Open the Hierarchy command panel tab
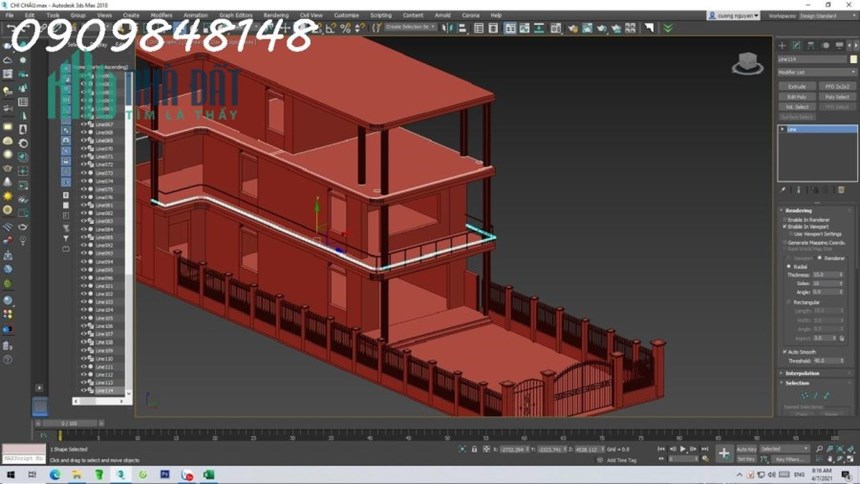Screen dimensions: 860x484 coord(811,46)
